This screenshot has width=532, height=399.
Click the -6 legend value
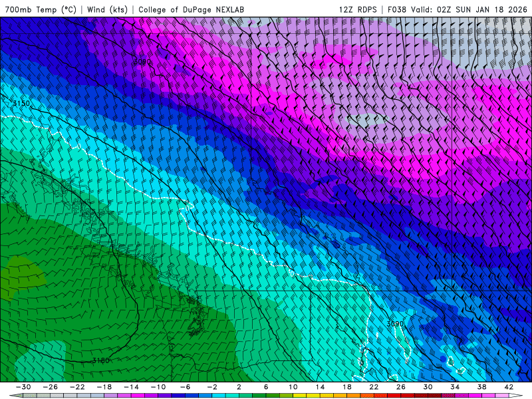pyautogui.click(x=186, y=387)
